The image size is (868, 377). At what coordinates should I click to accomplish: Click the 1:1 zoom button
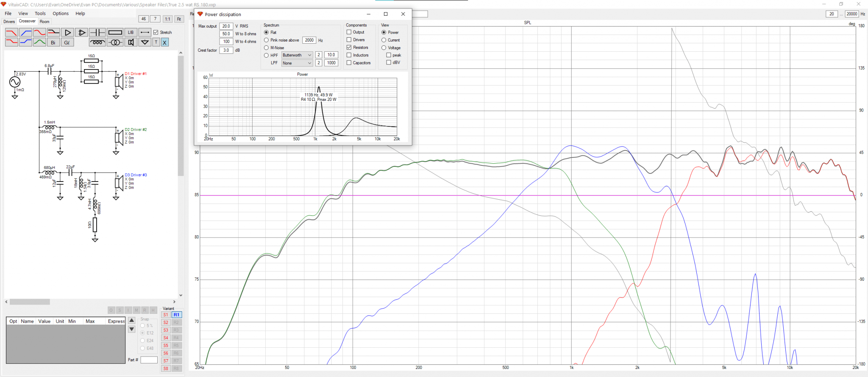point(167,19)
